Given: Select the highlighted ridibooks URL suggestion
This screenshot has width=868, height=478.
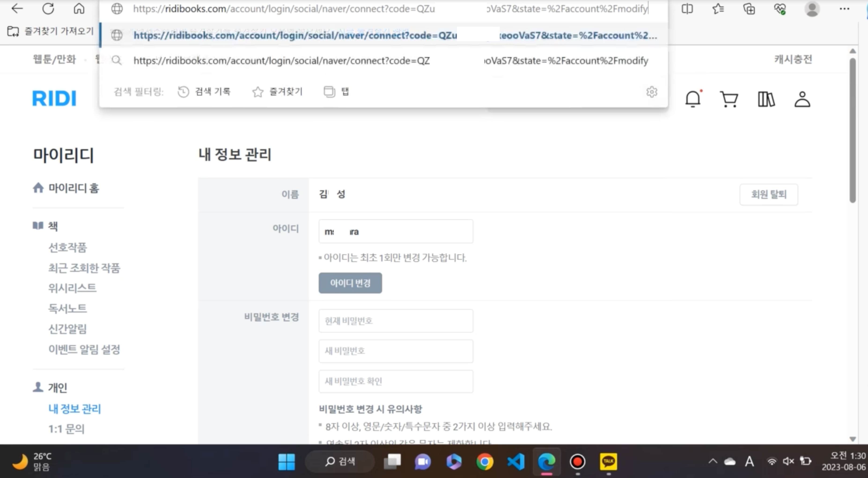Looking at the screenshot, I should [384, 35].
